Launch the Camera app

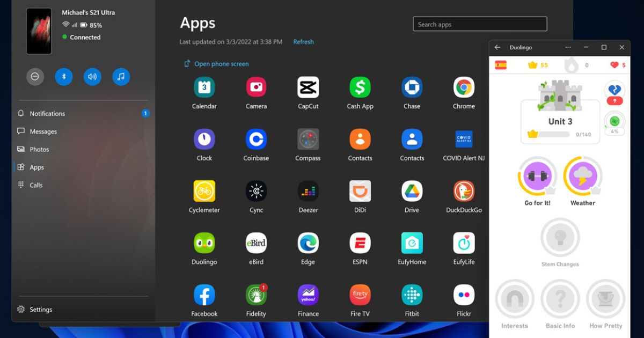(x=256, y=87)
